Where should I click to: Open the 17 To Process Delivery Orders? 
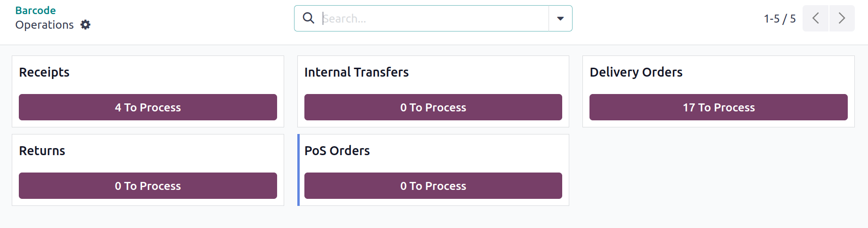click(718, 107)
